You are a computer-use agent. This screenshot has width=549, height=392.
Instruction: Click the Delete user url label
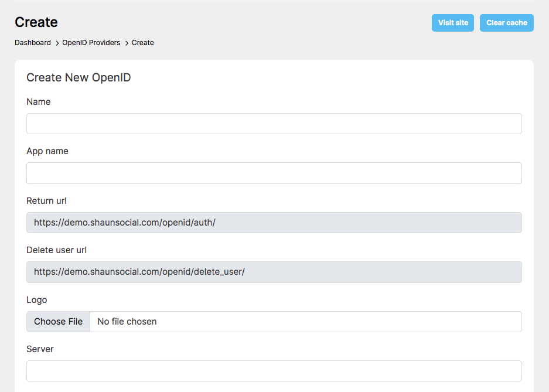click(x=56, y=250)
